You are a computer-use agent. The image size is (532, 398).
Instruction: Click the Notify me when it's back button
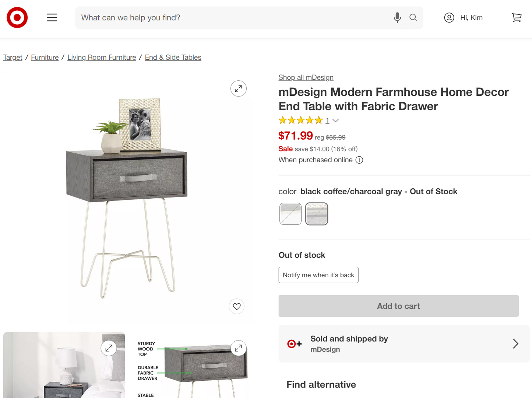[x=318, y=275]
